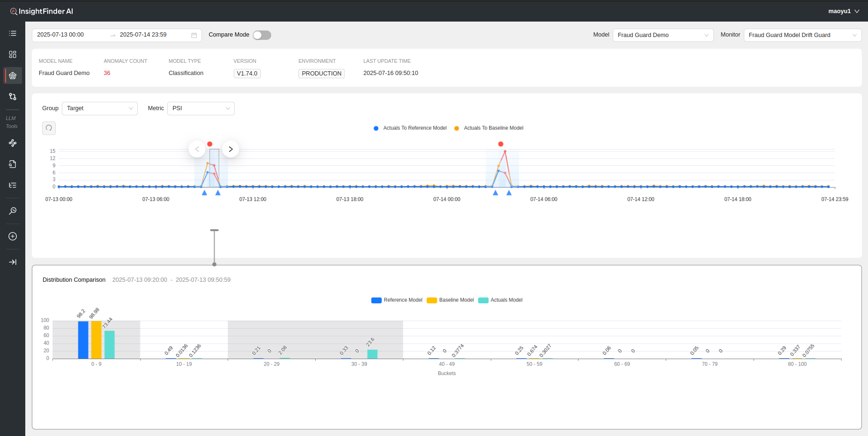Click the refresh button above the chart
The image size is (868, 436).
pyautogui.click(x=49, y=128)
